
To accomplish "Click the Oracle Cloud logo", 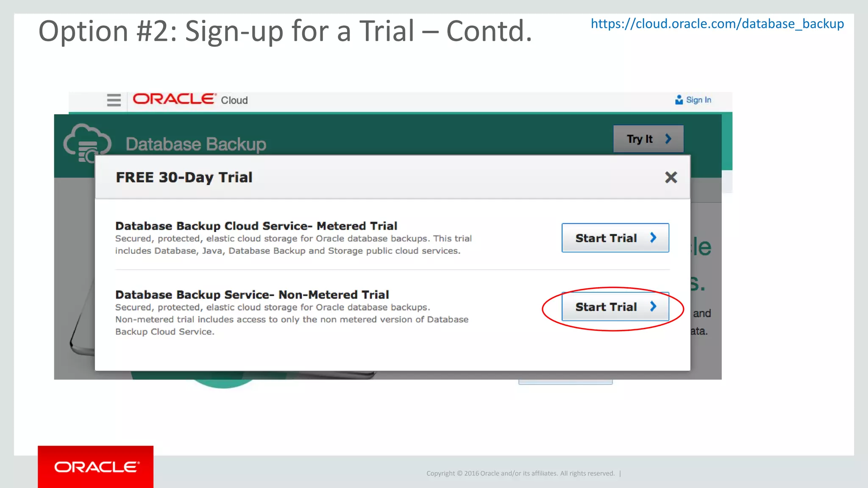I will [190, 100].
